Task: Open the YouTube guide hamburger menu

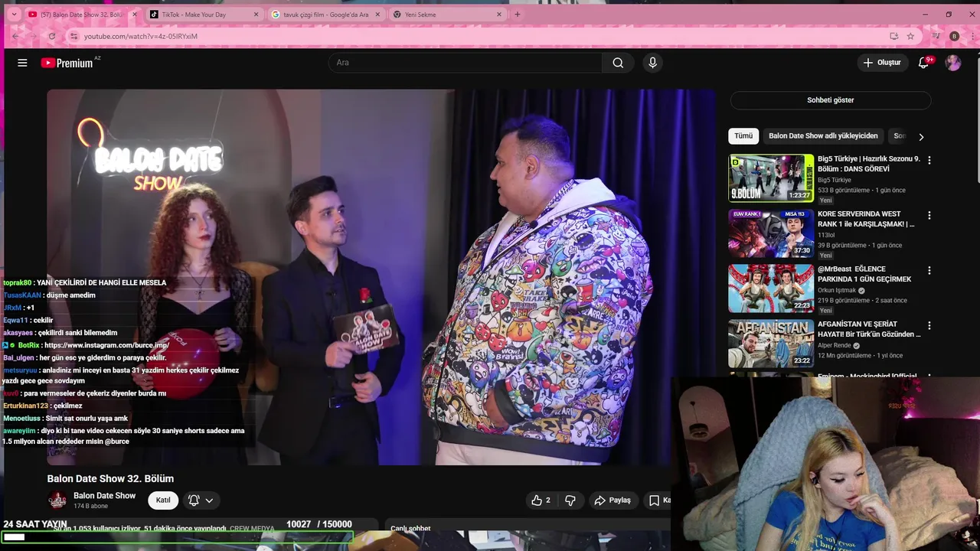Action: pyautogui.click(x=22, y=63)
